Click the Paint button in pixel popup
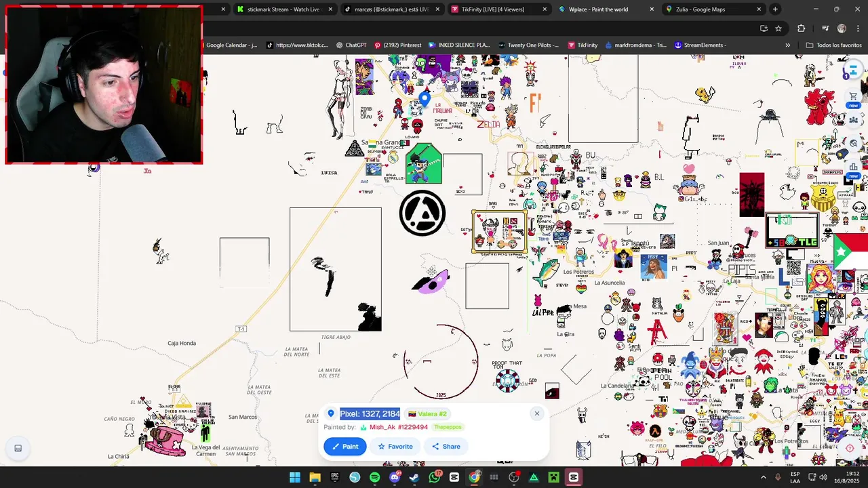This screenshot has width=868, height=488. pyautogui.click(x=345, y=446)
